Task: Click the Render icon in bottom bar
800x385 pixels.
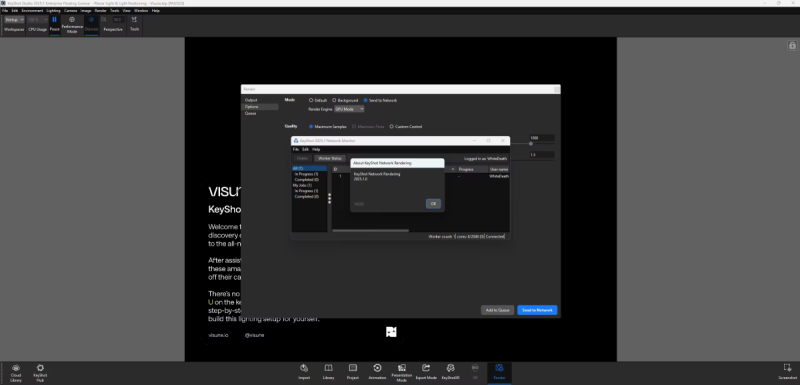Action: [499, 368]
